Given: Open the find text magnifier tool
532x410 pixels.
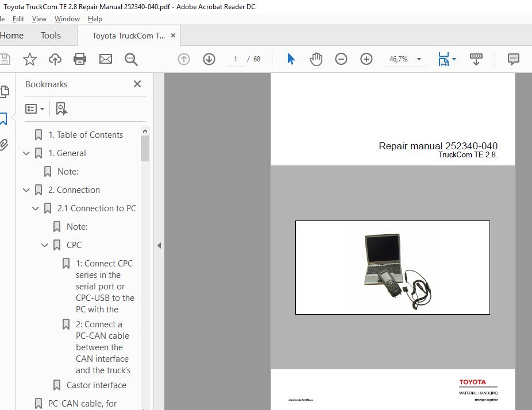Looking at the screenshot, I should coord(131,59).
